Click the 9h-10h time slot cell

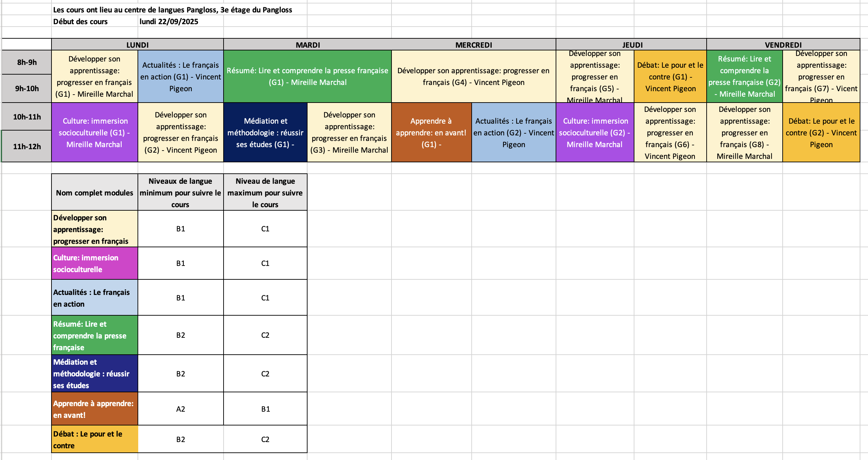pos(27,88)
